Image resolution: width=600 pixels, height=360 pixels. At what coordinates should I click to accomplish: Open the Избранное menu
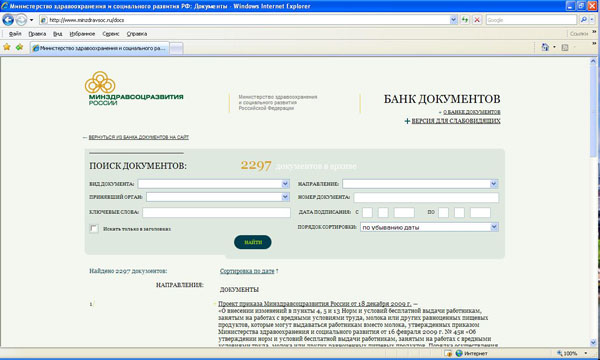[82, 34]
